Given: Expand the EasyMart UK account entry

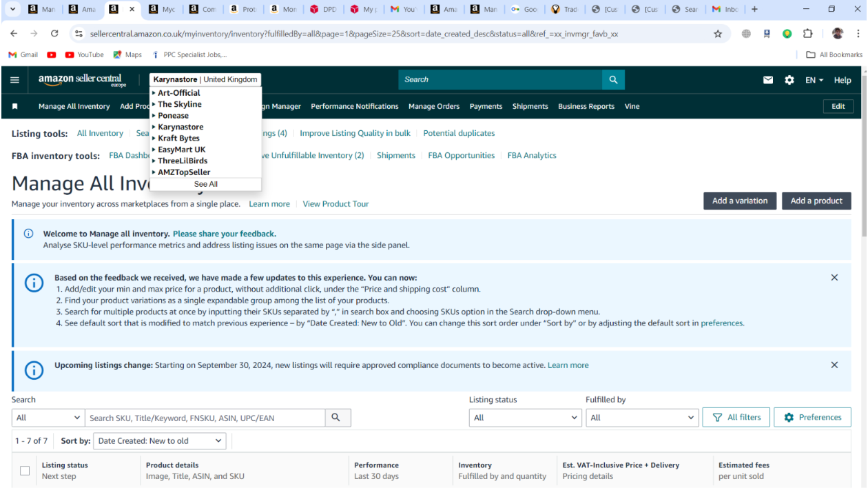Looking at the screenshot, I should 178,150.
